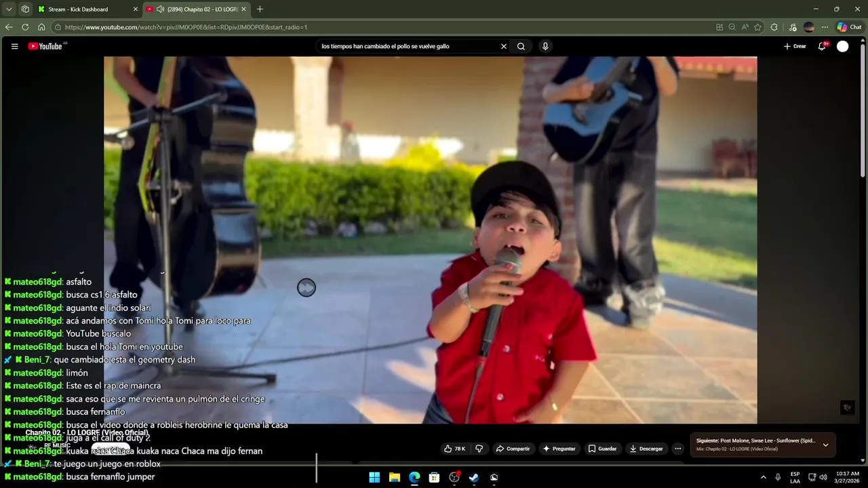Image resolution: width=868 pixels, height=488 pixels.
Task: Close the Chapito 02 tab
Action: point(243,9)
